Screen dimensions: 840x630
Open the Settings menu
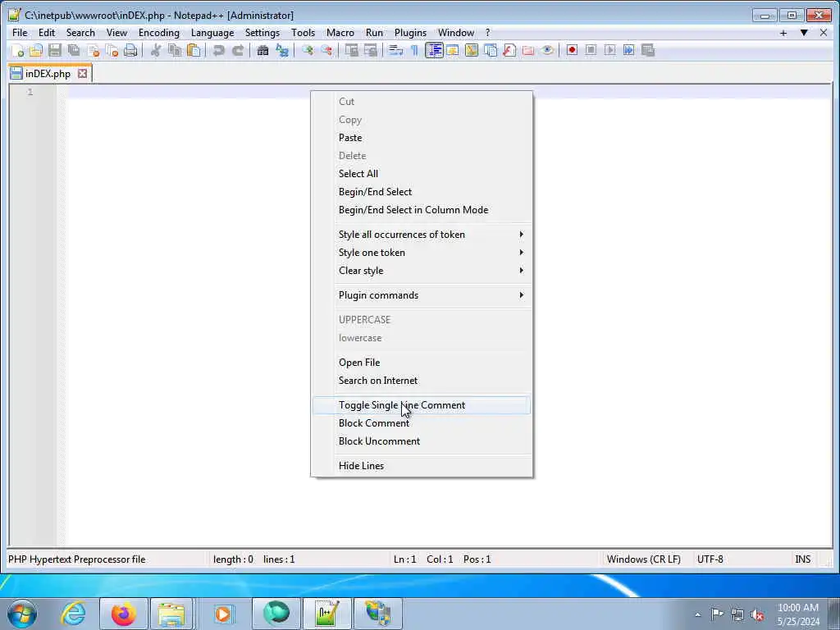(262, 33)
